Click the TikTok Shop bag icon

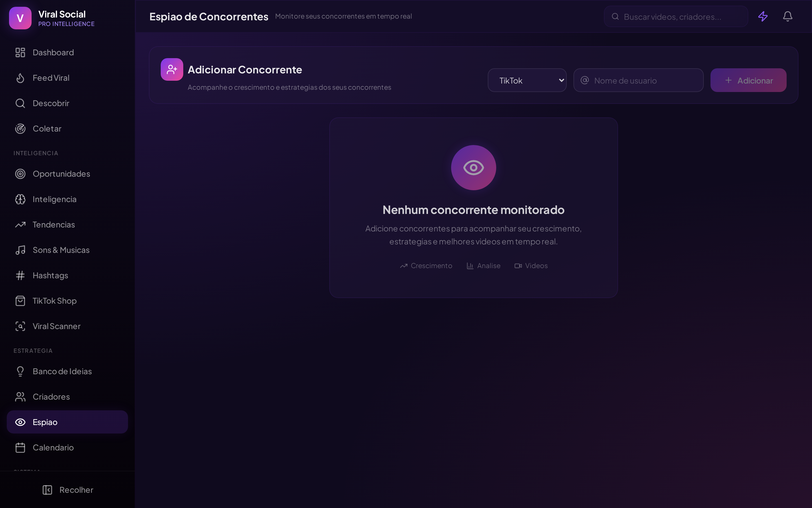pyautogui.click(x=20, y=301)
